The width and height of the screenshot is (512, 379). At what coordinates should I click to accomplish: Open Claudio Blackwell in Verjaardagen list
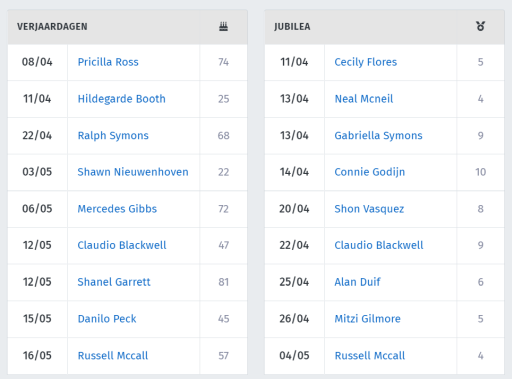pyautogui.click(x=122, y=245)
